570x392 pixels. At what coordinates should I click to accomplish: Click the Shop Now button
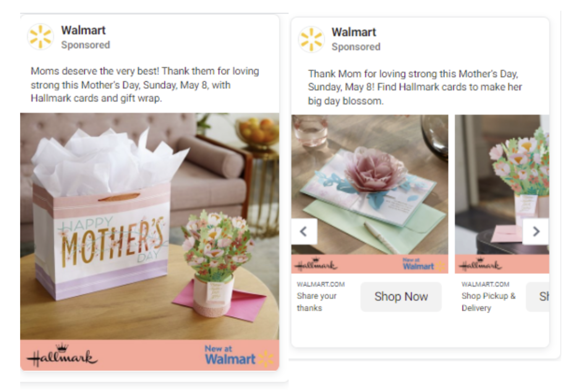pos(401,296)
